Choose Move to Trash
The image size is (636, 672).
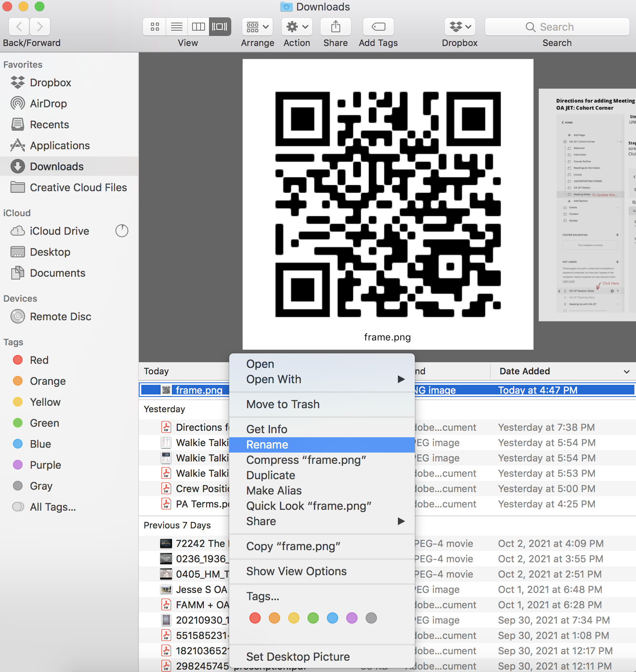(322, 404)
